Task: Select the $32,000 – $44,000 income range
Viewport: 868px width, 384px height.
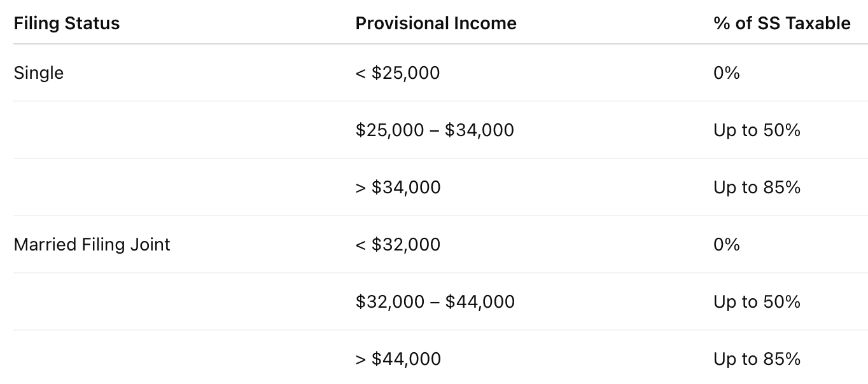Action: coord(435,302)
